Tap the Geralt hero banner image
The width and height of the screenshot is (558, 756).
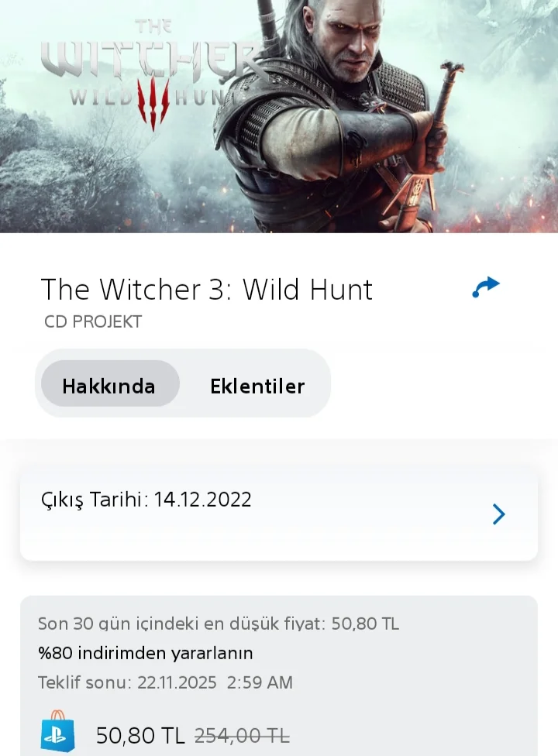tap(279, 116)
